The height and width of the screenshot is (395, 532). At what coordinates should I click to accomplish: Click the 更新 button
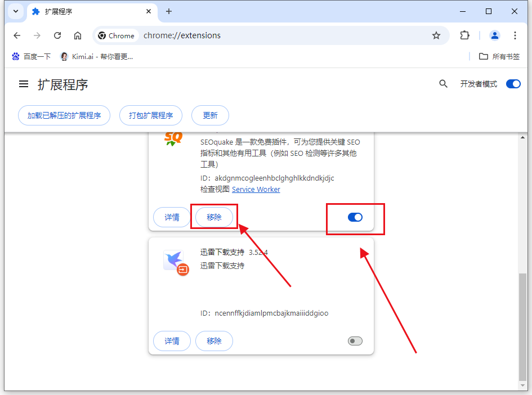tap(210, 115)
